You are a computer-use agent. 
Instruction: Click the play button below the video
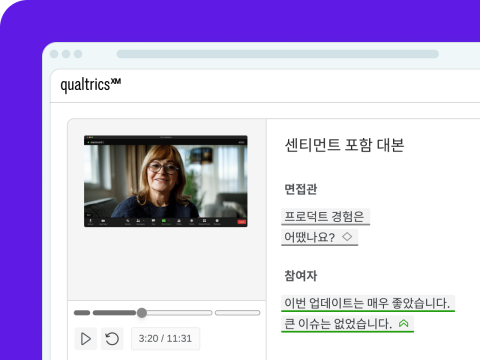click(86, 339)
